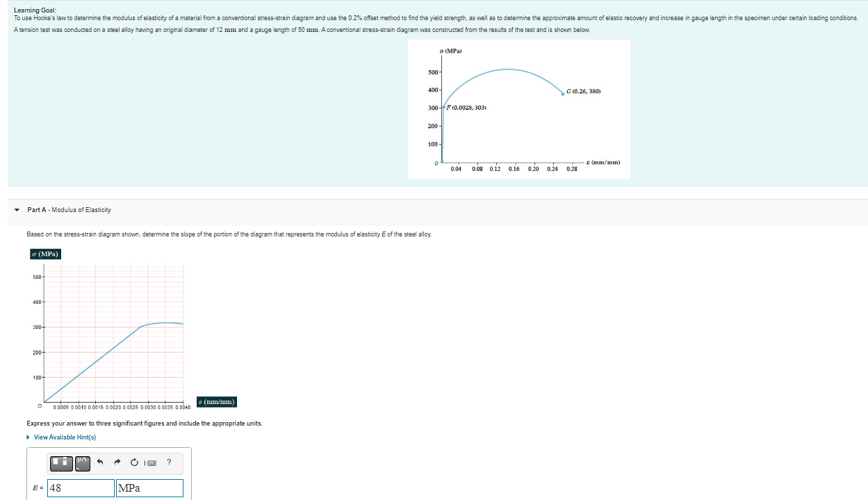Select the μA units symbol icon
The height and width of the screenshot is (500, 868).
82,462
